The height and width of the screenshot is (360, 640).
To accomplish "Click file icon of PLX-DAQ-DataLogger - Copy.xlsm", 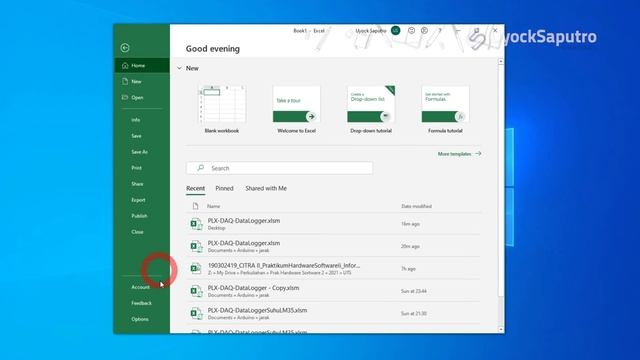I will point(196,291).
